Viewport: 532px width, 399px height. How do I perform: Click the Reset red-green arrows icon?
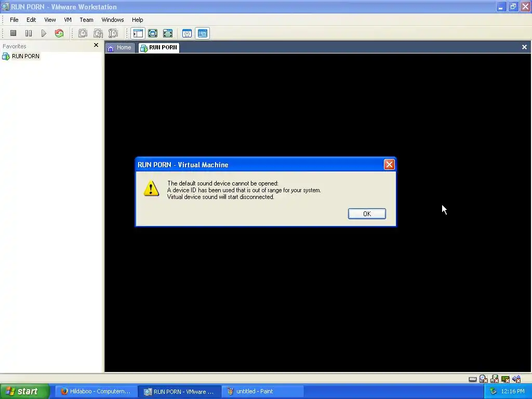[59, 33]
